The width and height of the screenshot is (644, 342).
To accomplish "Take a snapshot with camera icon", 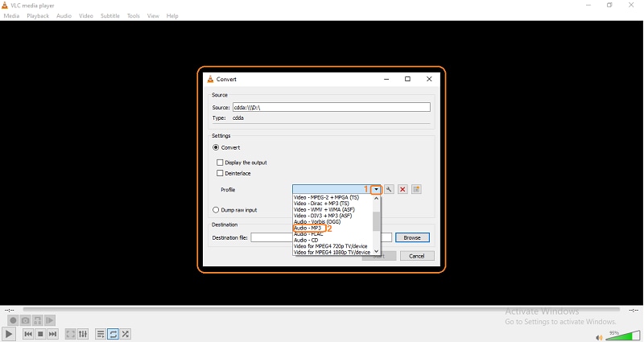I will click(26, 320).
